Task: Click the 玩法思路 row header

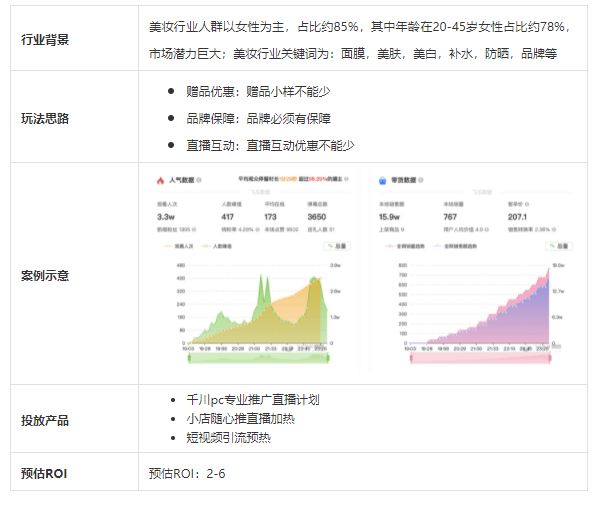Action: click(45, 119)
